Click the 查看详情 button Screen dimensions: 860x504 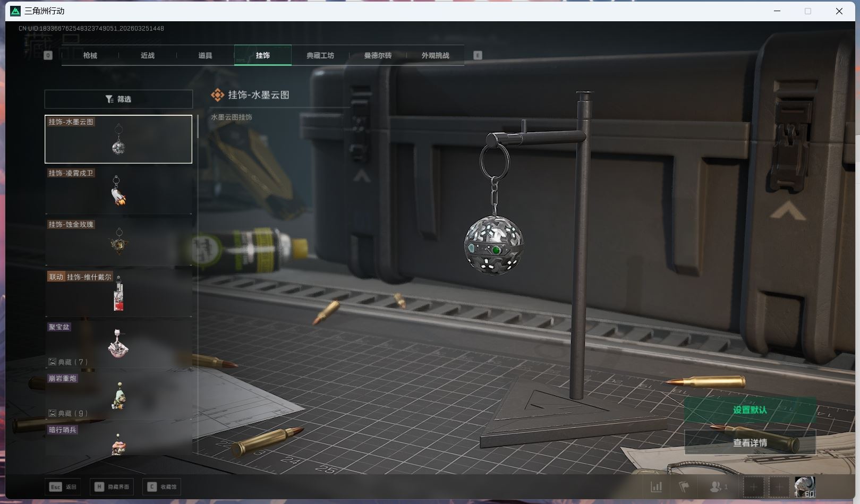tap(750, 442)
